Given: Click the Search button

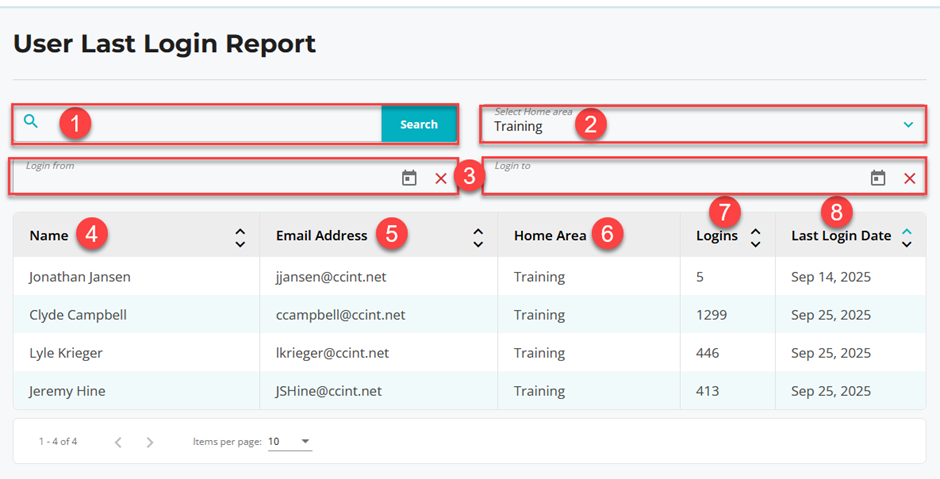Looking at the screenshot, I should 419,124.
